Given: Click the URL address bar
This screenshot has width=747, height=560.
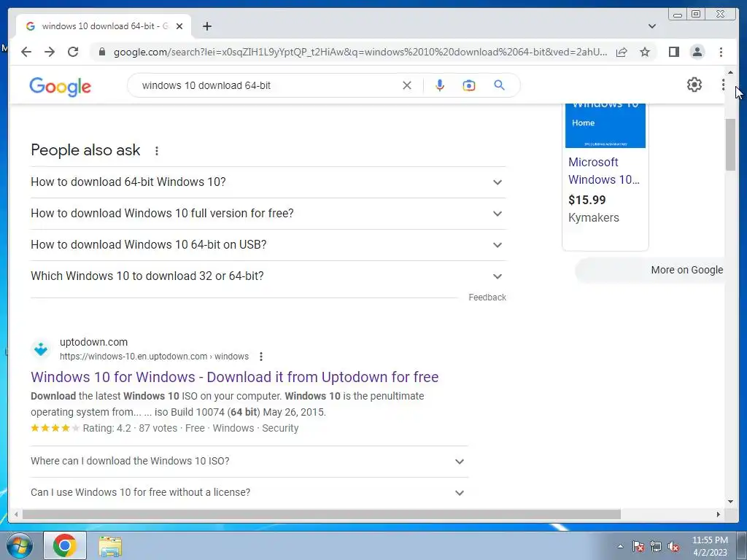Looking at the screenshot, I should [360, 52].
